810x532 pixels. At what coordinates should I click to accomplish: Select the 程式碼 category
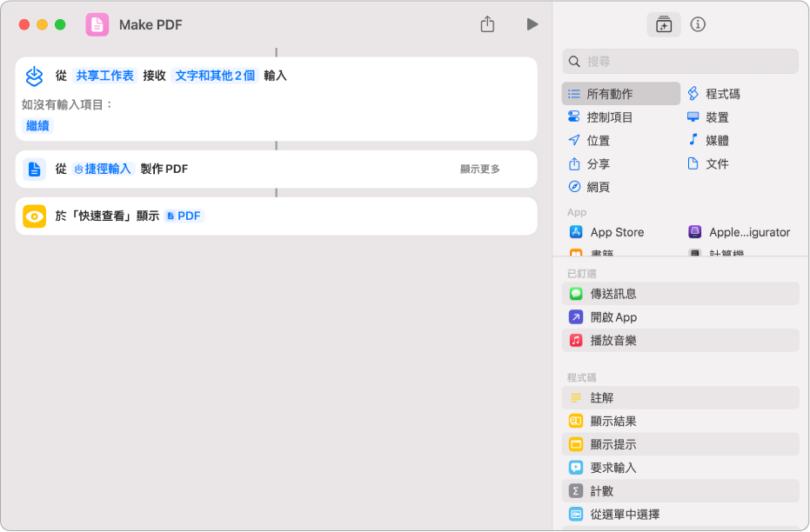pos(714,94)
